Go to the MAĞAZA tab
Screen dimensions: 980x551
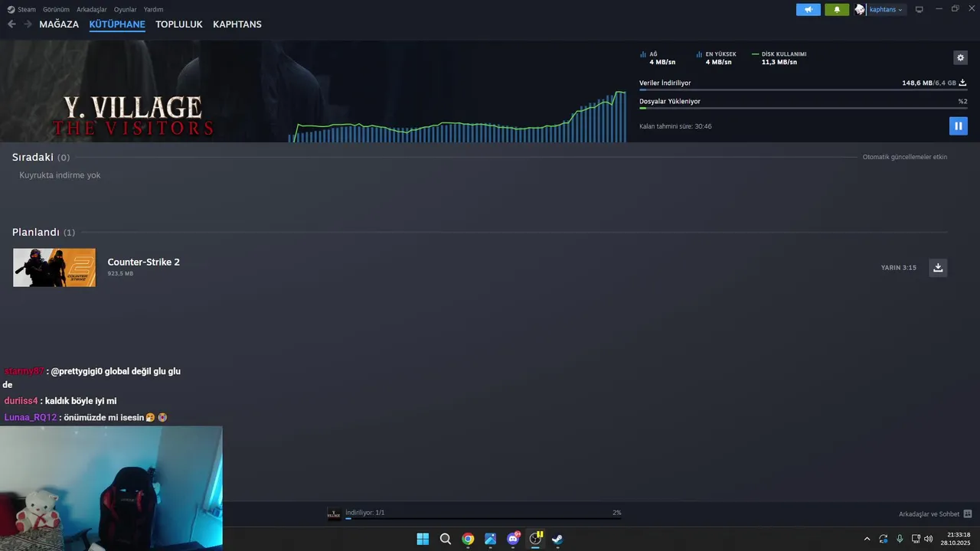coord(59,24)
